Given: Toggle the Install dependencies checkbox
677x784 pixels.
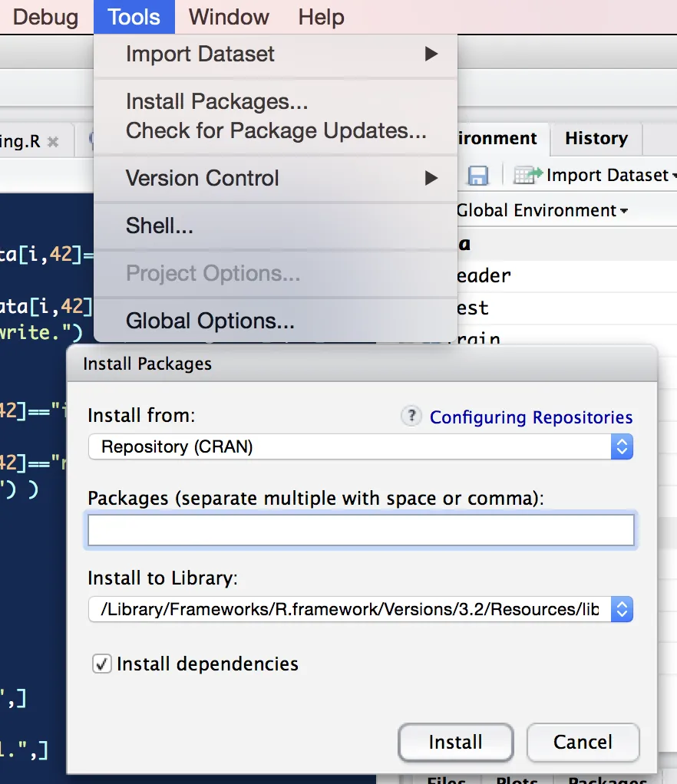Looking at the screenshot, I should [101, 664].
